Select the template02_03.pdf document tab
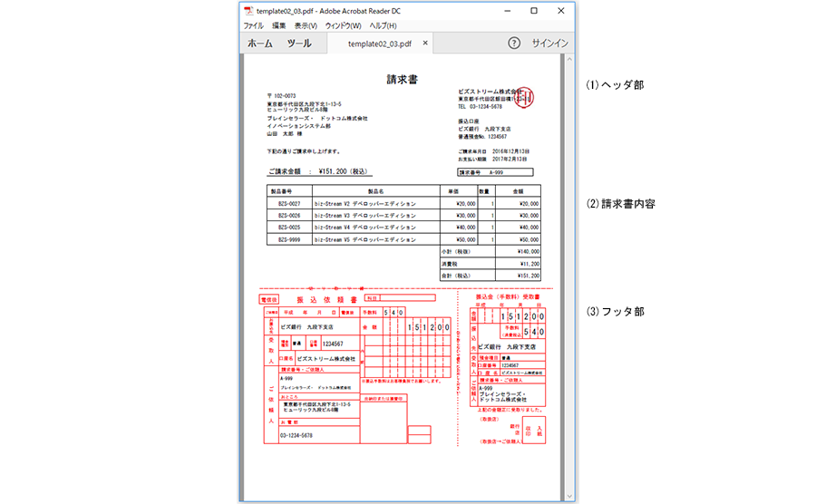The image size is (816, 504). (379, 44)
